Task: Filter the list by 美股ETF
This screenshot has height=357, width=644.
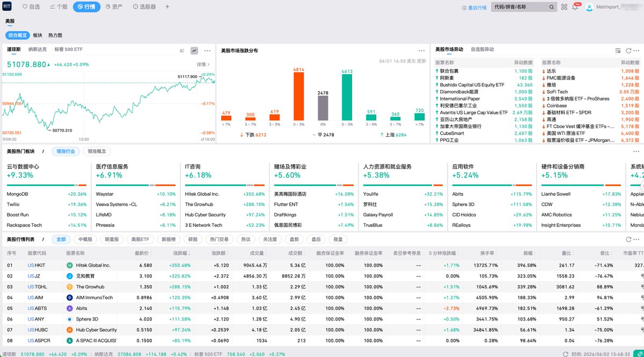Action: pos(141,239)
